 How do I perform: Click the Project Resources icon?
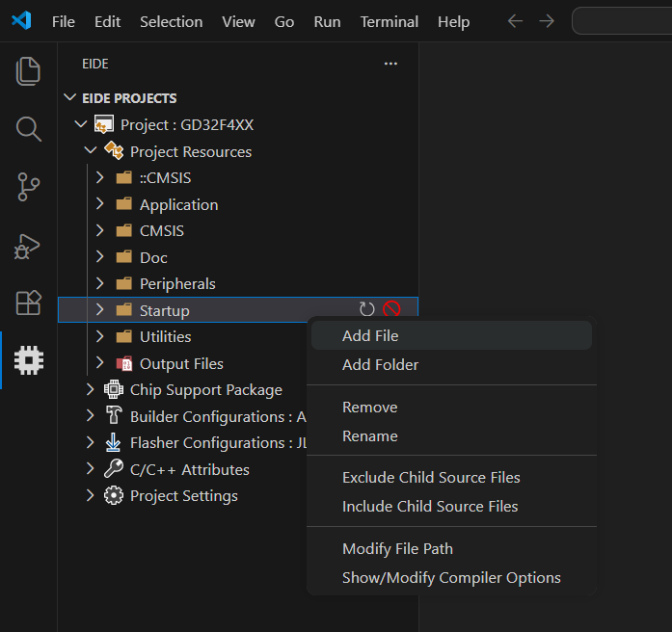(x=114, y=151)
